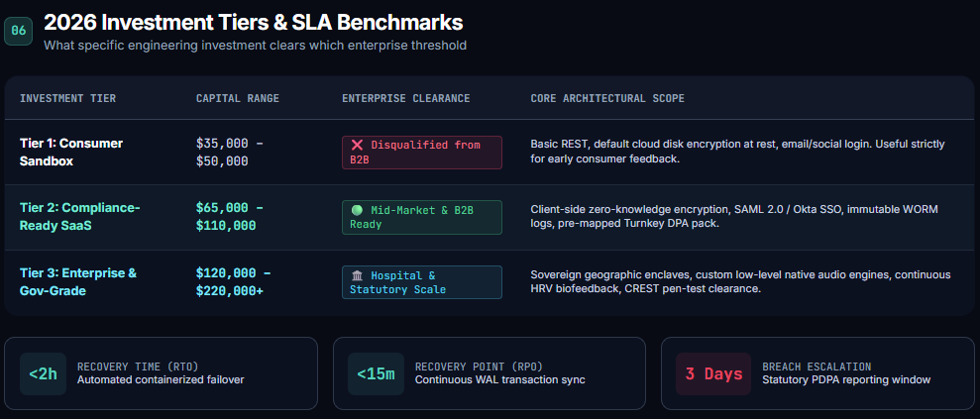
Task: Click the Hospital & Statutory Scale badge
Action: [x=422, y=282]
